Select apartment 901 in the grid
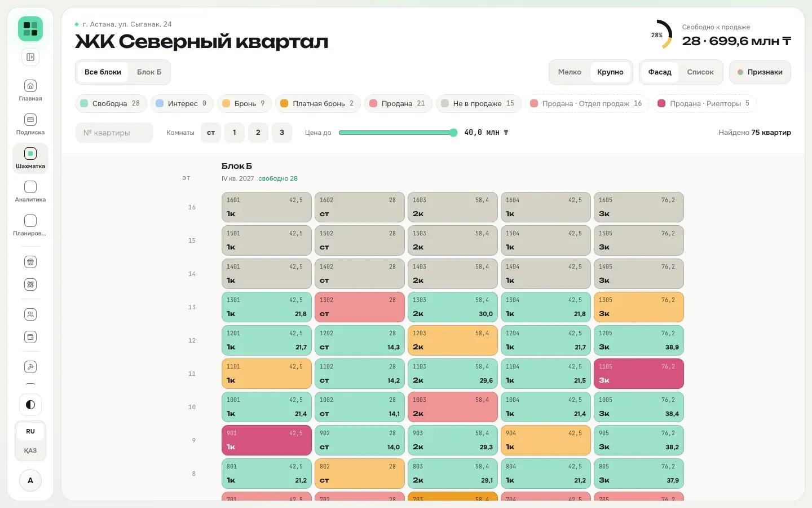The width and height of the screenshot is (812, 508). (267, 440)
